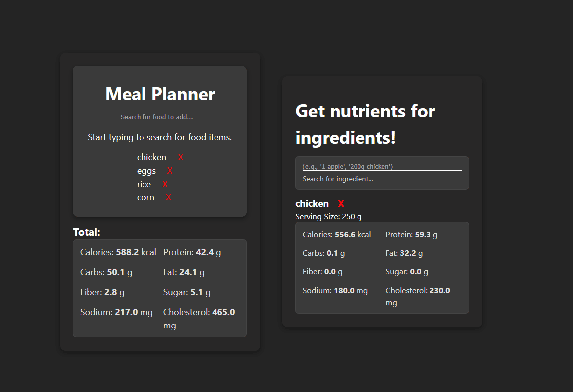Click the Total Cholesterol 465.0 mg entry
Viewport: 573px width, 392px height.
199,313
